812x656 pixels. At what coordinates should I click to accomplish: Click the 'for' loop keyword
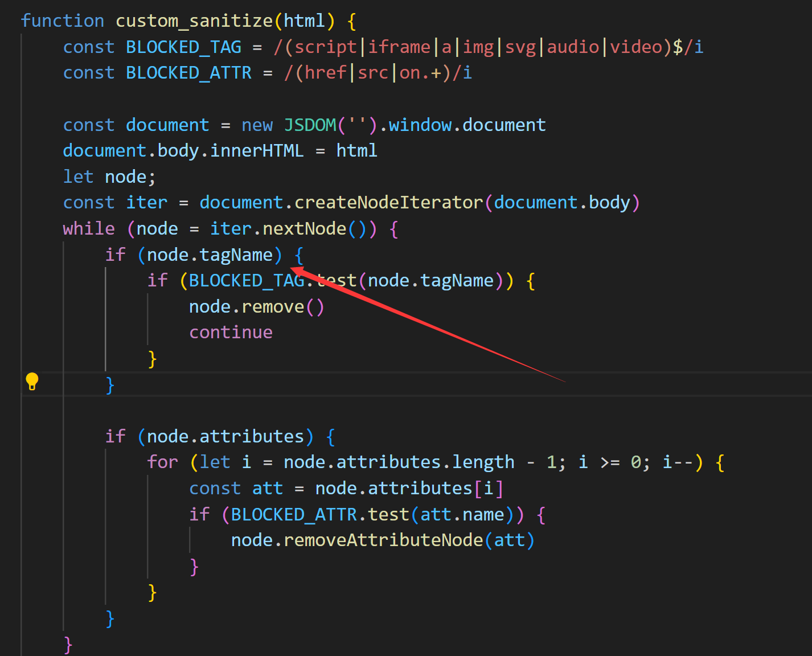[162, 462]
